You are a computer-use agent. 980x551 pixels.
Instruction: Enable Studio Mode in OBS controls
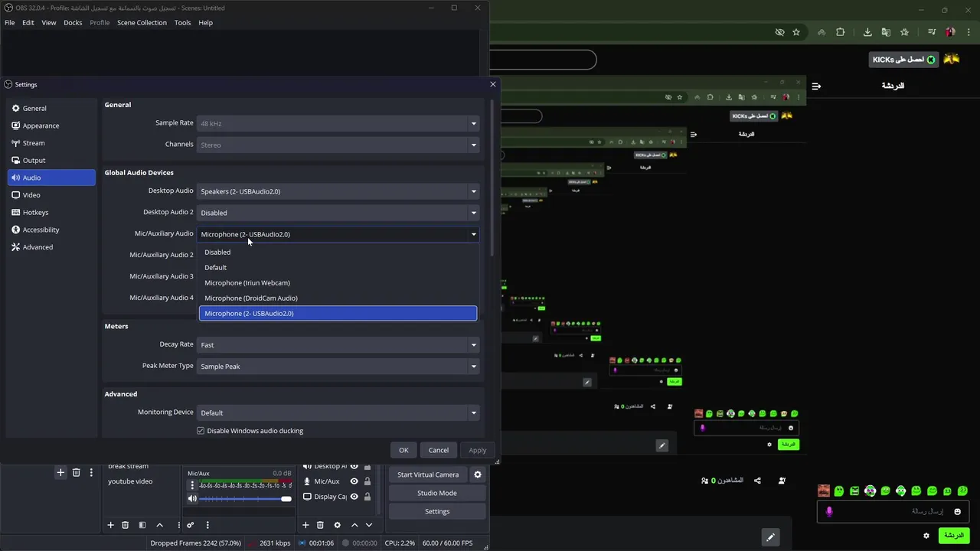[x=437, y=493]
